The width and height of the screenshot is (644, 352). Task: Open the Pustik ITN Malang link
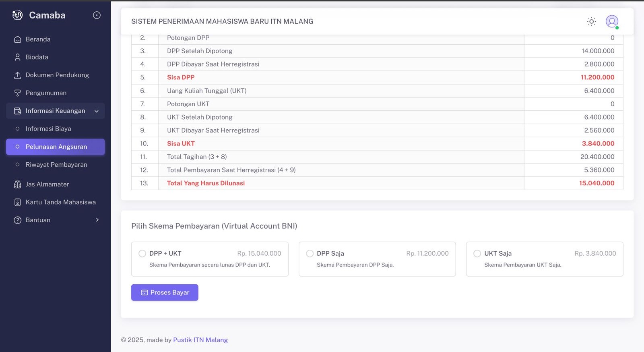pos(200,340)
